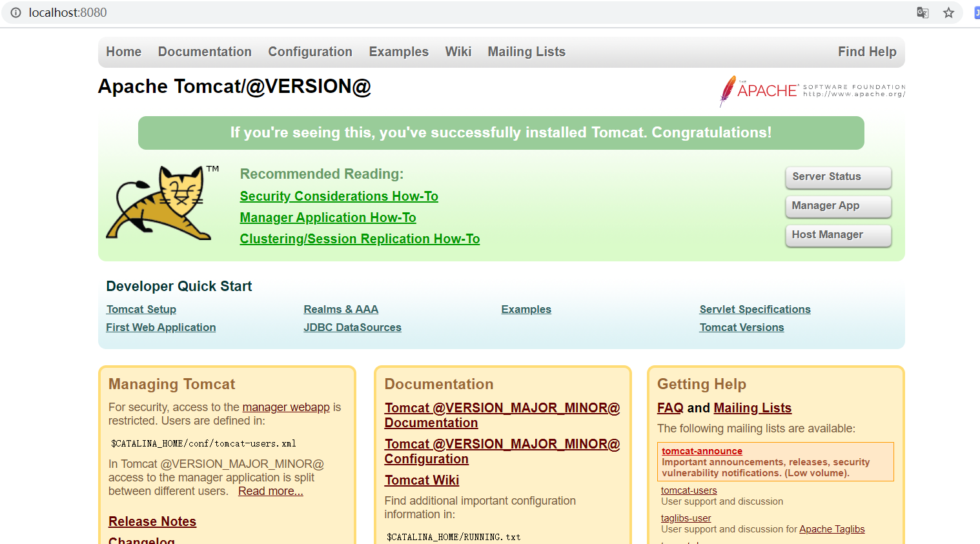Follow the Tomcat Setup link
The width and height of the screenshot is (980, 544).
141,310
